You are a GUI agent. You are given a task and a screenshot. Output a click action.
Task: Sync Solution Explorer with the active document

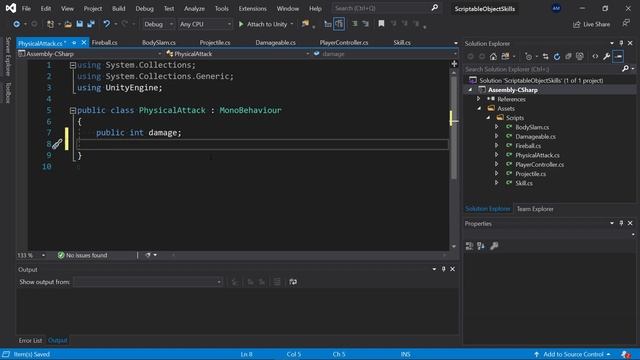(545, 56)
